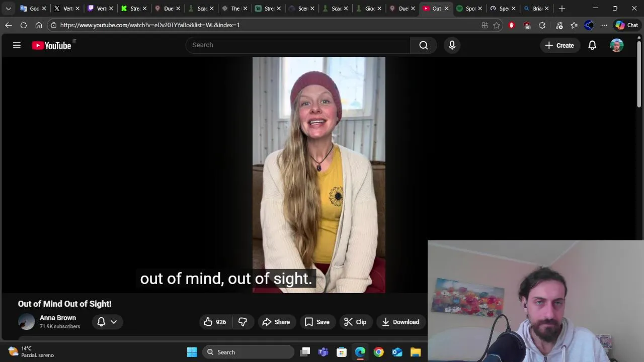Screen dimensions: 644x362
Task: Dislike this video
Action: point(243,322)
